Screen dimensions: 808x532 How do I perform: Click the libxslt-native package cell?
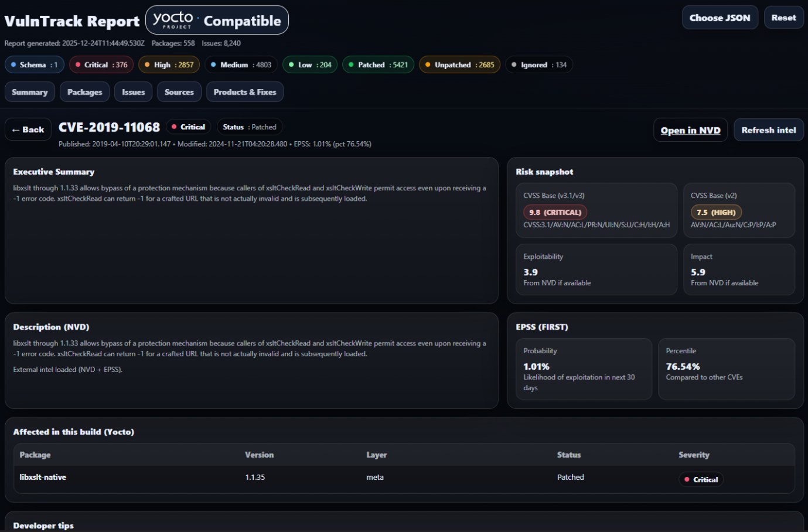pyautogui.click(x=43, y=477)
